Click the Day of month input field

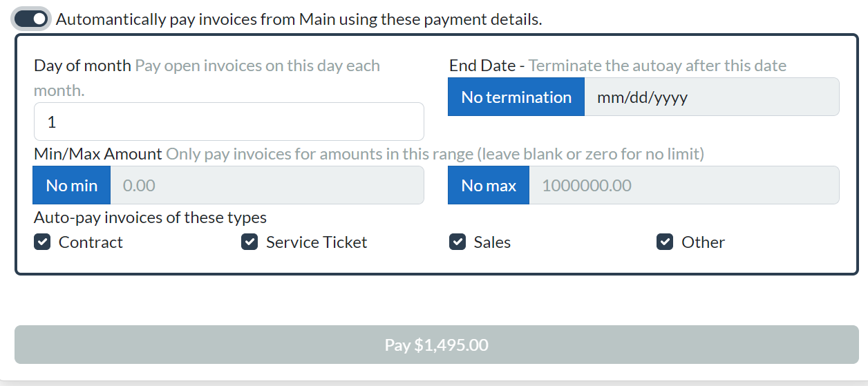click(229, 122)
